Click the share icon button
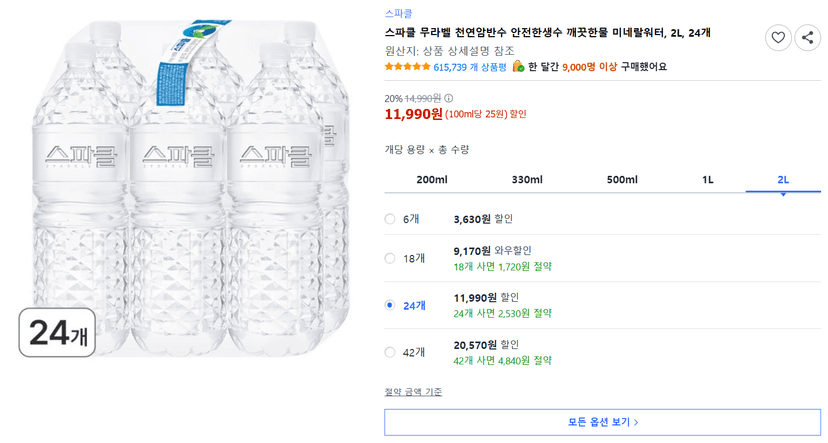 pos(807,37)
